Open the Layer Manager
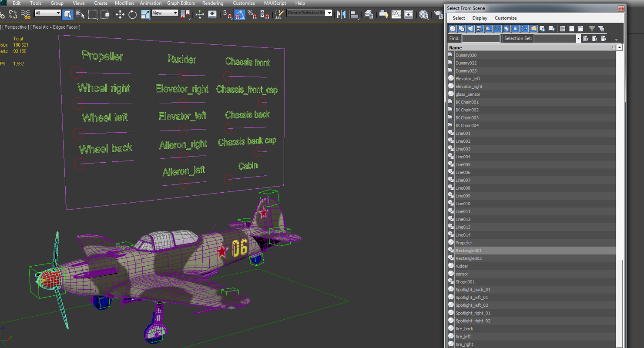644x348 pixels. (x=369, y=14)
